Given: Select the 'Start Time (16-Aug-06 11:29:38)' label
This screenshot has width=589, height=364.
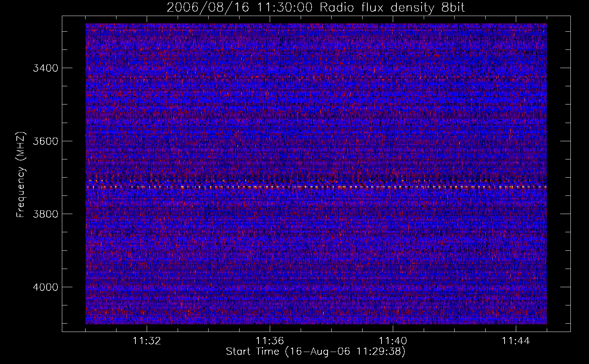Looking at the screenshot, I should tap(316, 352).
